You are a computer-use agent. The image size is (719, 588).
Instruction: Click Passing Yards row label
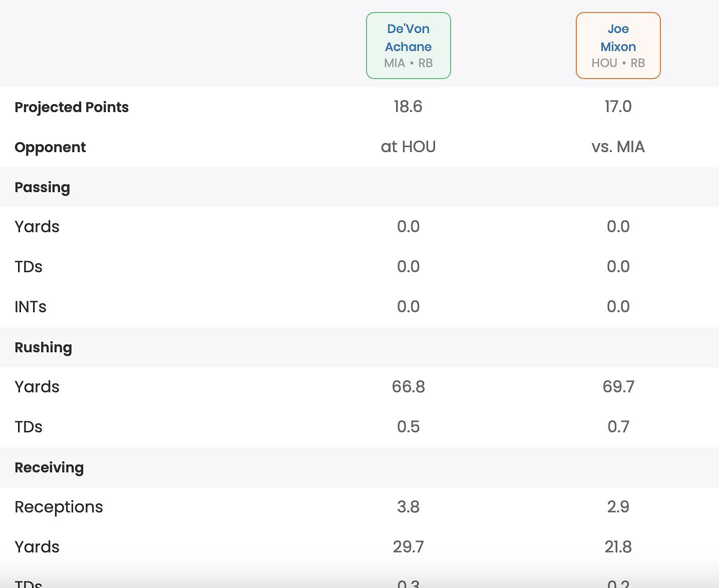click(x=37, y=227)
